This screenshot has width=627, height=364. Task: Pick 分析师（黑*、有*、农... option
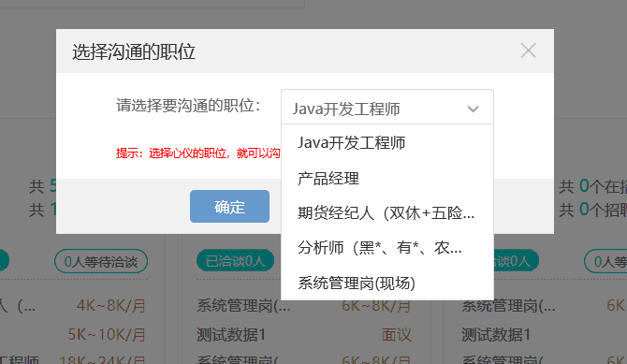point(387,248)
